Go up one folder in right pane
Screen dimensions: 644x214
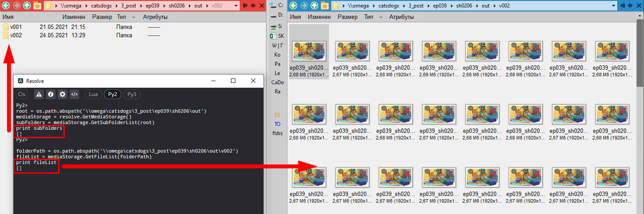[314, 6]
